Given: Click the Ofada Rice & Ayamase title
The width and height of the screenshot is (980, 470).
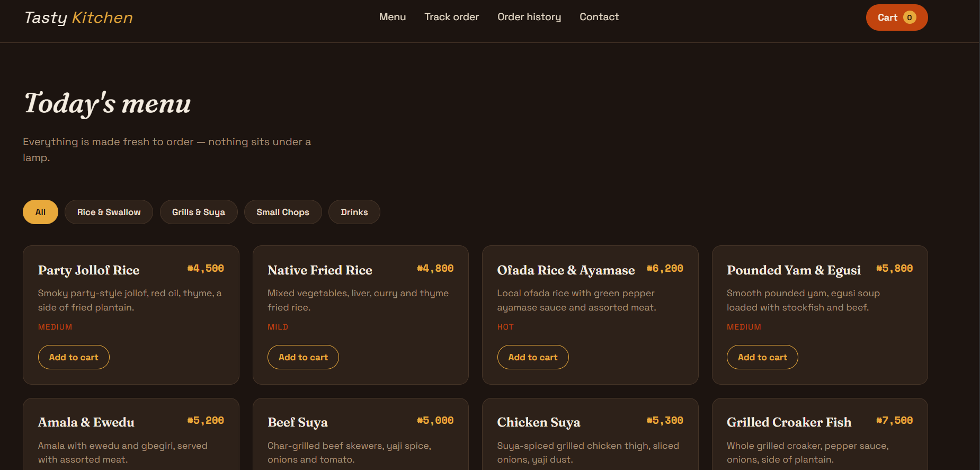Looking at the screenshot, I should click(566, 270).
